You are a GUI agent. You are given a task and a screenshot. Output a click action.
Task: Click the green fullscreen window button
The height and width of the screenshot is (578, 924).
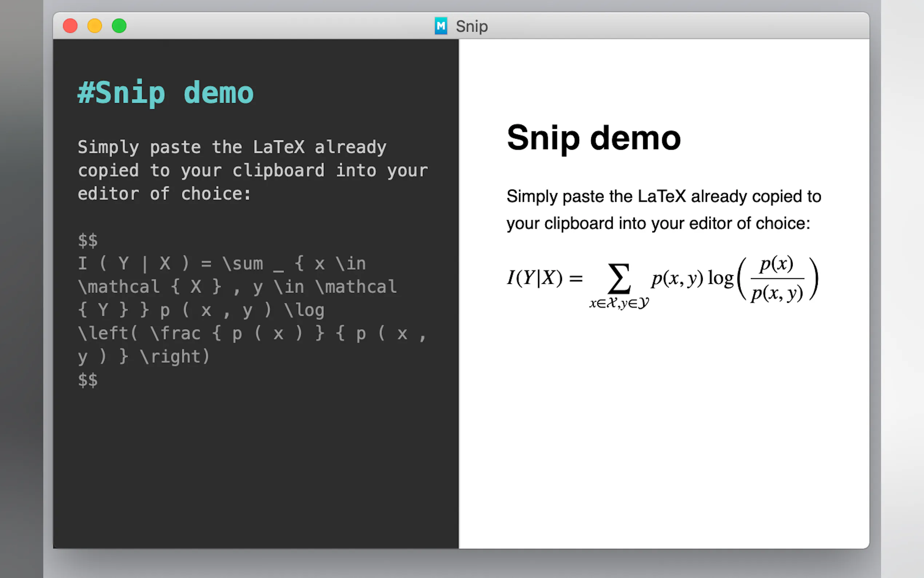[119, 26]
